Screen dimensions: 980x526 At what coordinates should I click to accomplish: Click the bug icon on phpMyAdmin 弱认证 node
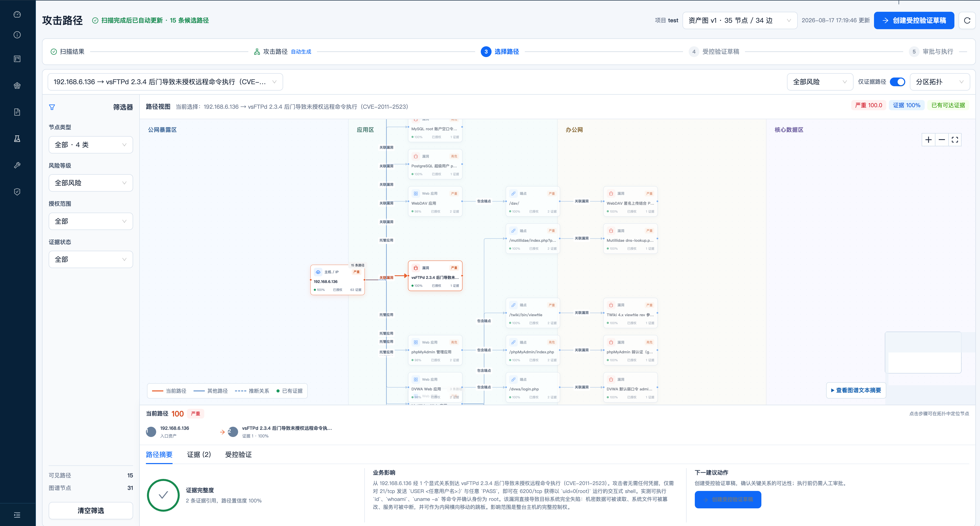click(611, 342)
